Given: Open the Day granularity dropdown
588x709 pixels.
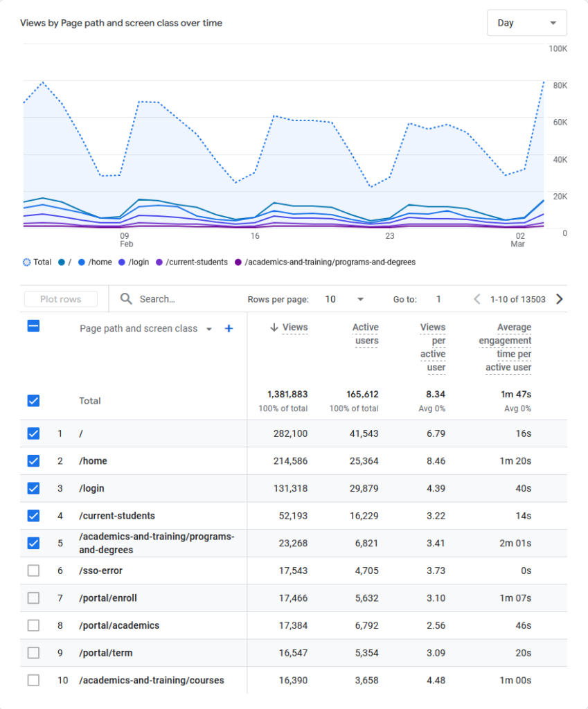Looking at the screenshot, I should pyautogui.click(x=526, y=23).
